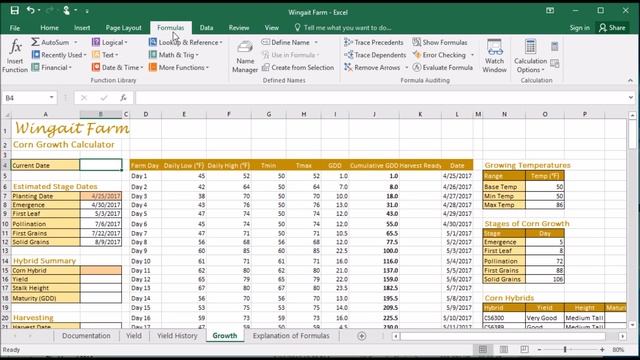The height and width of the screenshot is (360, 640).
Task: Click Sign in
Action: (580, 28)
